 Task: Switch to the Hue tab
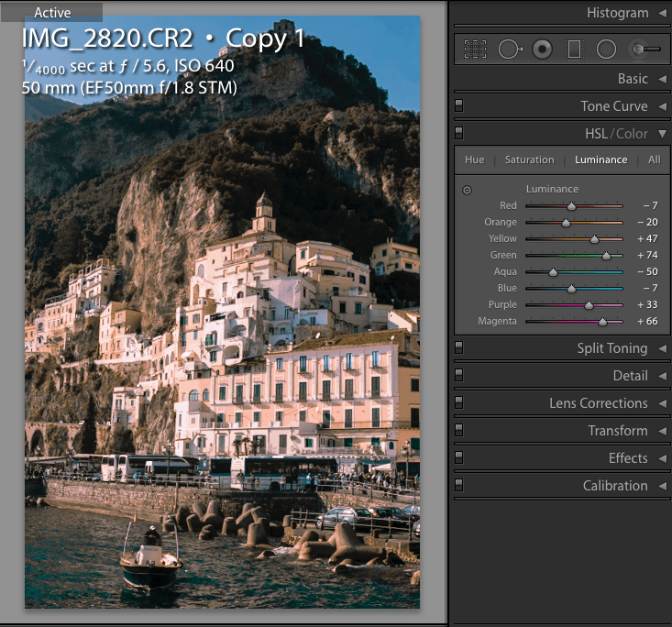[474, 159]
